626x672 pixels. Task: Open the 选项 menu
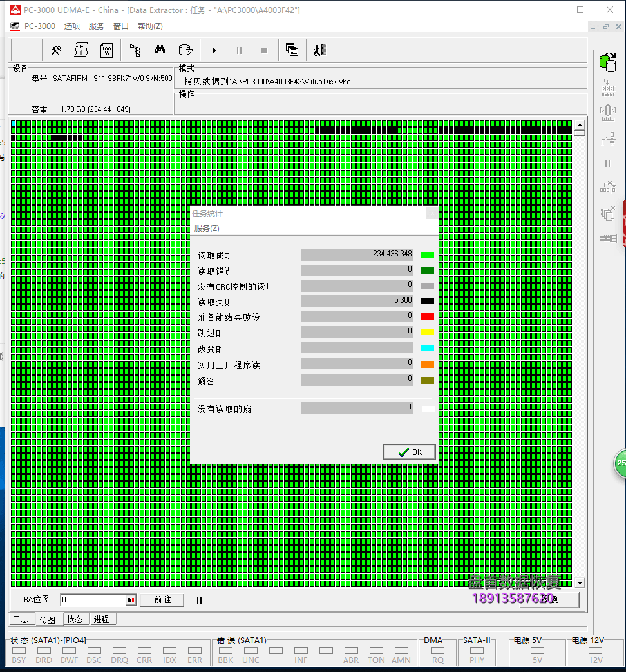(x=72, y=26)
